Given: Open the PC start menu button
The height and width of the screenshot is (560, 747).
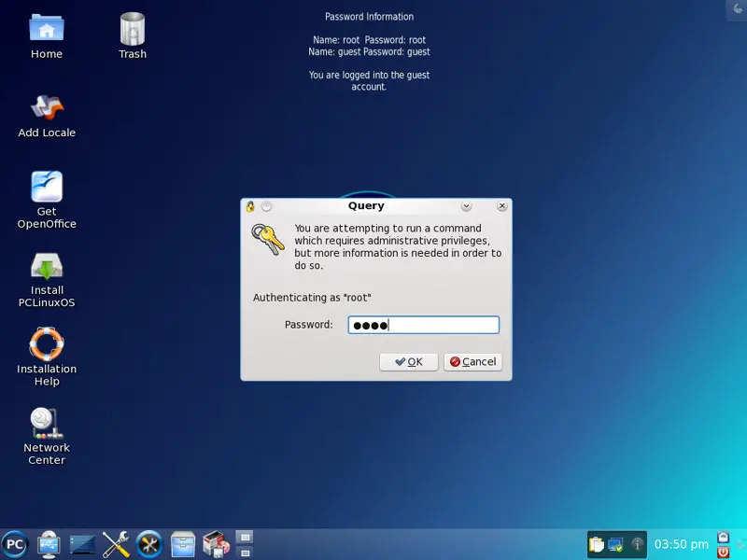Looking at the screenshot, I should tap(15, 544).
